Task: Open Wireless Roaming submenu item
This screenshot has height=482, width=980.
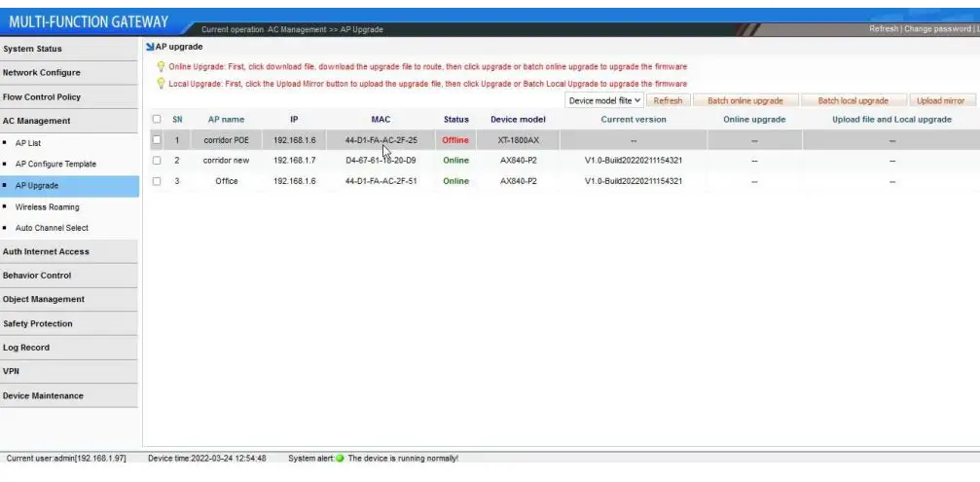Action: click(x=47, y=207)
